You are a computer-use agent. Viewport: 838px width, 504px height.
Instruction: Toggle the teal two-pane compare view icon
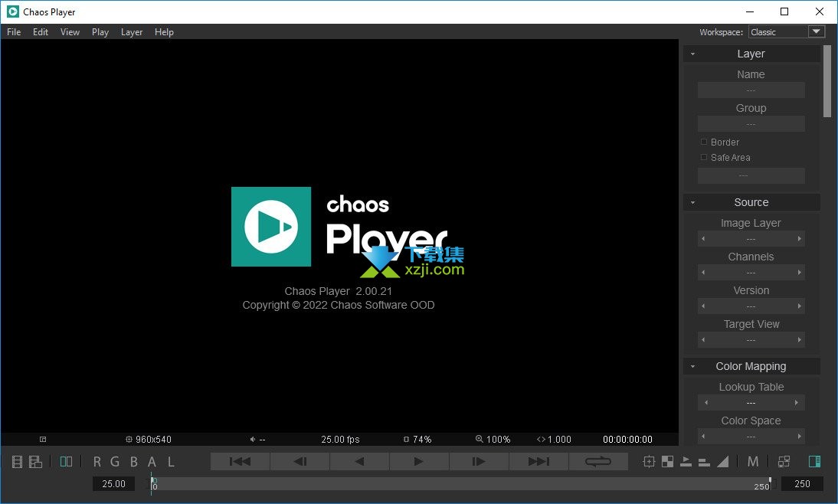click(x=67, y=461)
